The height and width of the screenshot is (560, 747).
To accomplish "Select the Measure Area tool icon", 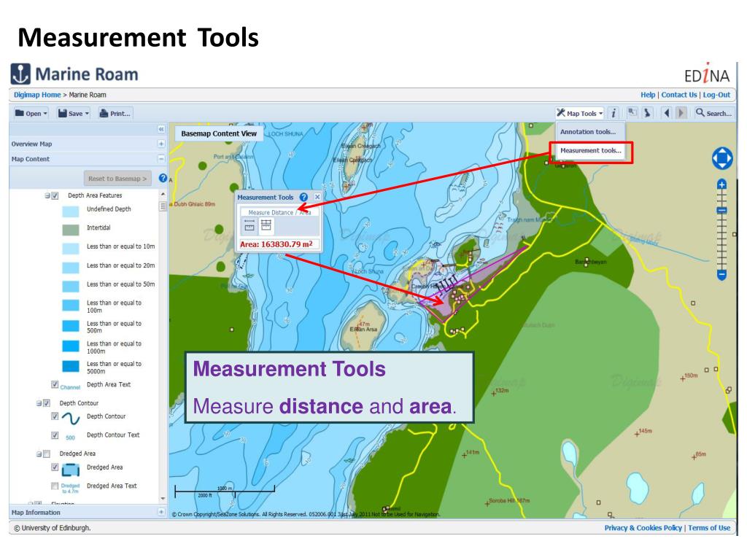I will (x=266, y=225).
